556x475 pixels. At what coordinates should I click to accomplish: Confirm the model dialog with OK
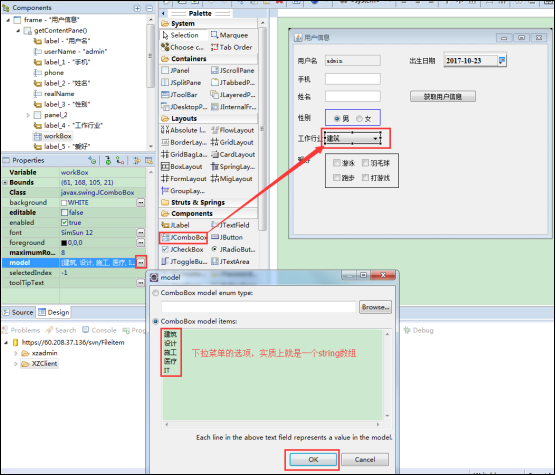pyautogui.click(x=313, y=460)
